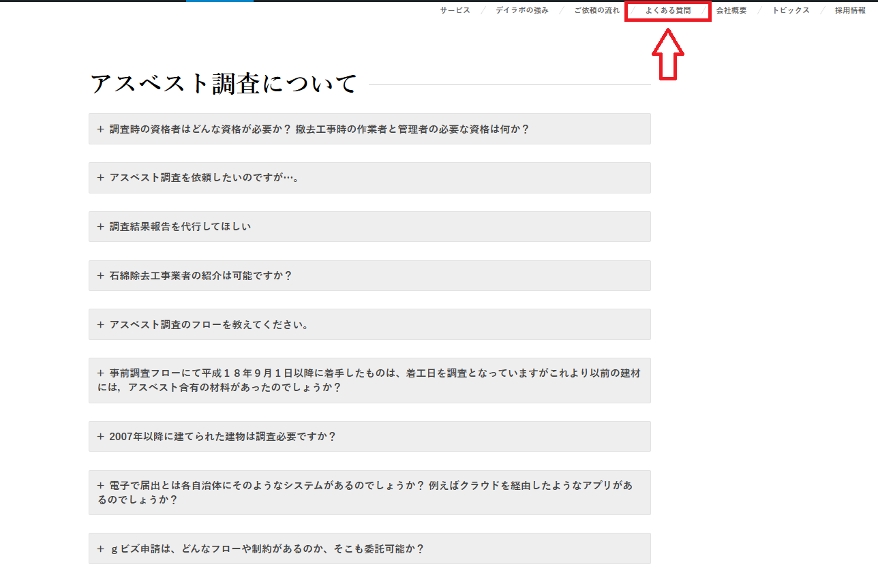878x588 pixels.
Task: Expand the アスベスト調査のフローを教えてください question
Action: click(x=209, y=325)
